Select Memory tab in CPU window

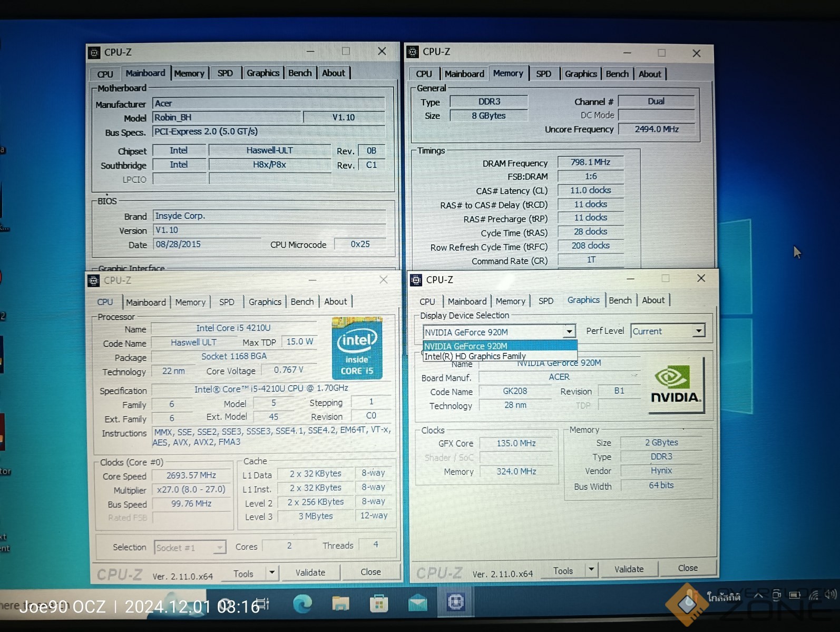coord(190,302)
